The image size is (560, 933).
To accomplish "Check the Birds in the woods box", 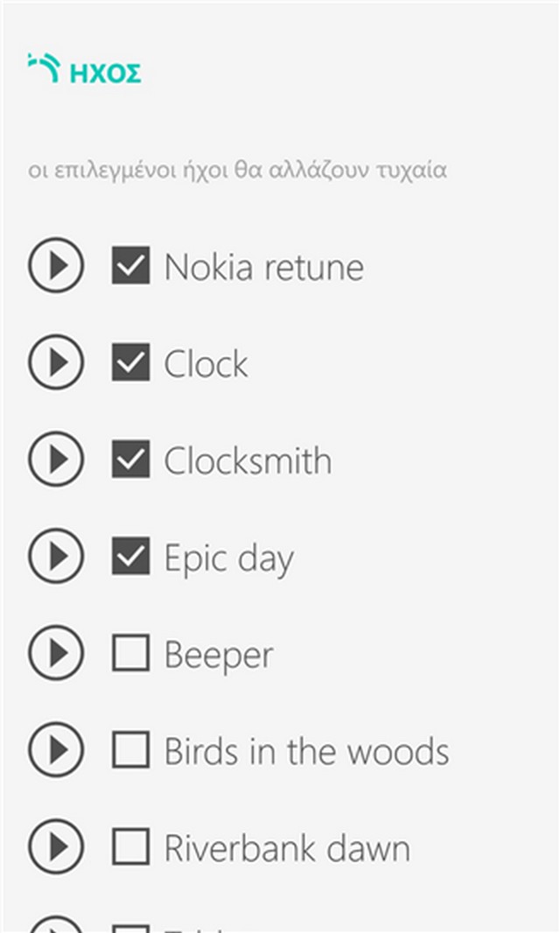I will tap(131, 750).
